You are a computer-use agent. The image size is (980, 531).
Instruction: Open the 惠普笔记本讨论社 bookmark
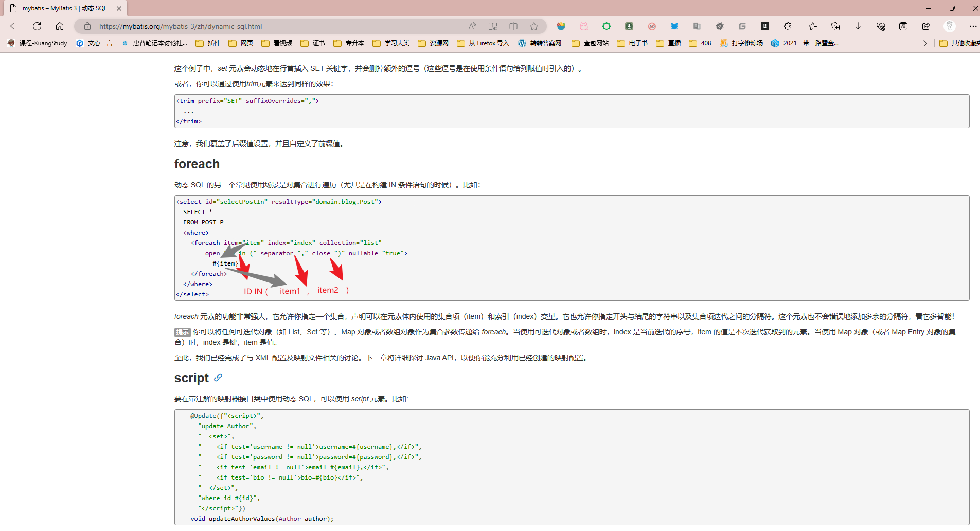tap(154, 43)
